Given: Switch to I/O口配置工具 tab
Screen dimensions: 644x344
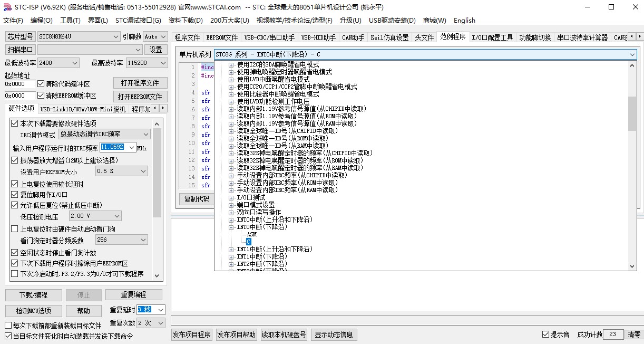Looking at the screenshot, I should coord(492,37).
